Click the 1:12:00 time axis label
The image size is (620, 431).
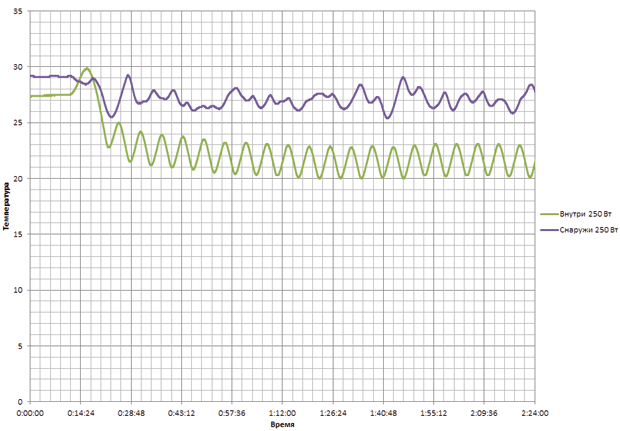coord(282,413)
